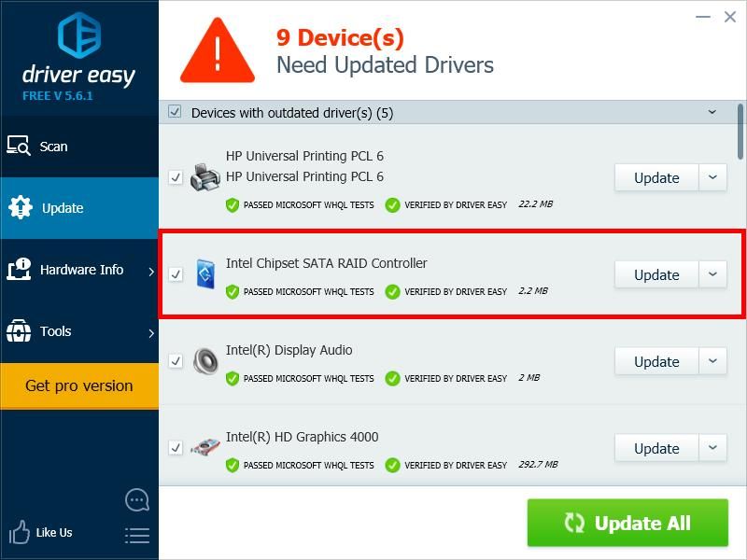This screenshot has width=747, height=560.
Task: Click the 9 Device(s) heading text
Action: pyautogui.click(x=340, y=37)
